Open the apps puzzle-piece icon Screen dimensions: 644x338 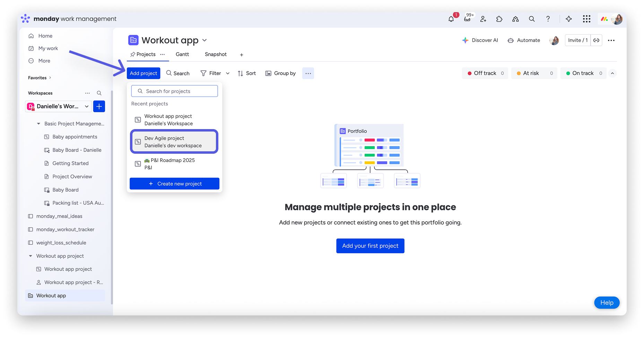point(499,19)
